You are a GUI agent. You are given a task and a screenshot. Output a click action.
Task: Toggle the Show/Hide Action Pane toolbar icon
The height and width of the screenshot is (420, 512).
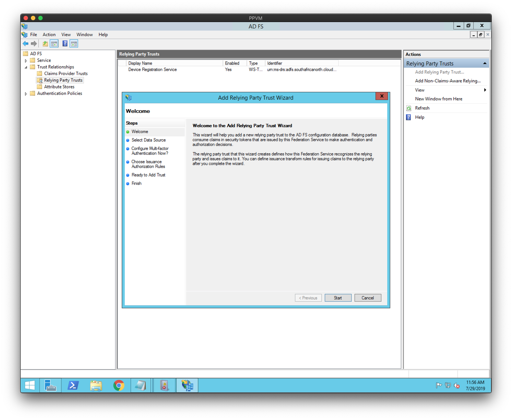click(x=74, y=44)
